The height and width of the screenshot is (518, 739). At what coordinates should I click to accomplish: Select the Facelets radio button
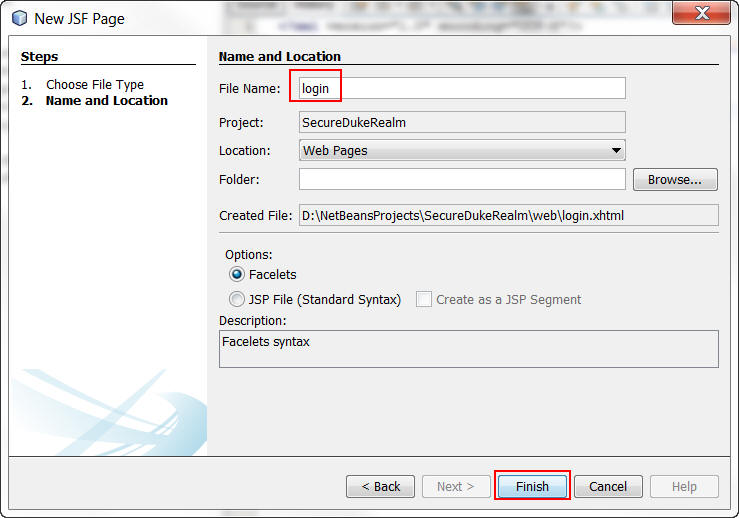click(x=237, y=274)
